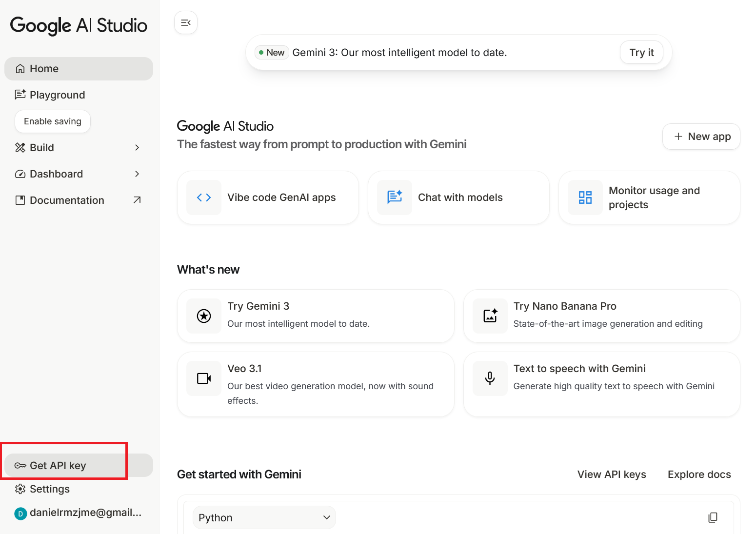Expand the Dashboard section chevron
Screen dimensions: 756x534
click(x=137, y=174)
